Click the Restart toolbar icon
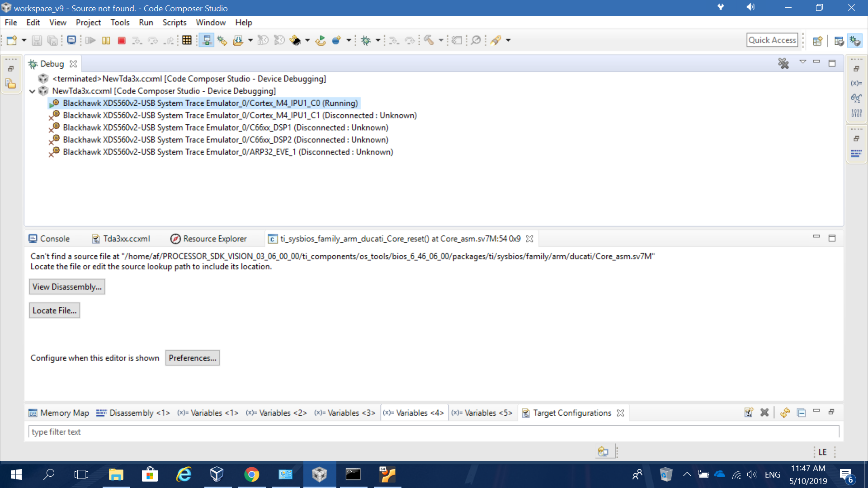 tap(321, 40)
